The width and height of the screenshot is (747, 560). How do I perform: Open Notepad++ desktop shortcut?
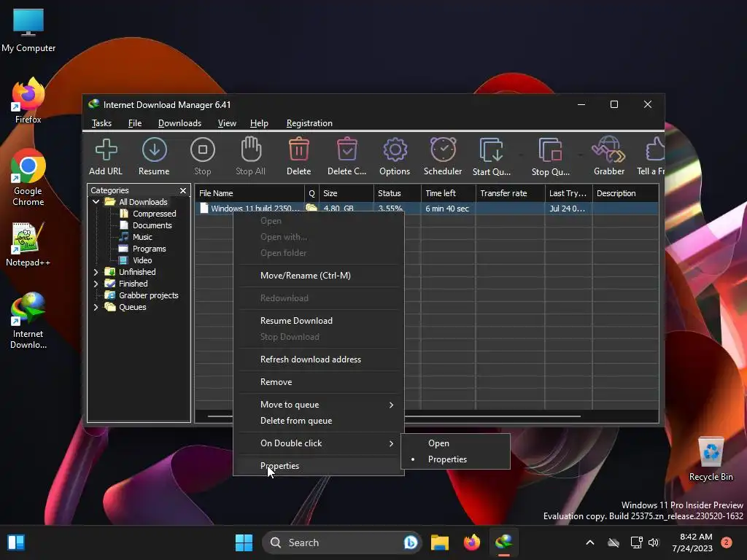(28, 244)
